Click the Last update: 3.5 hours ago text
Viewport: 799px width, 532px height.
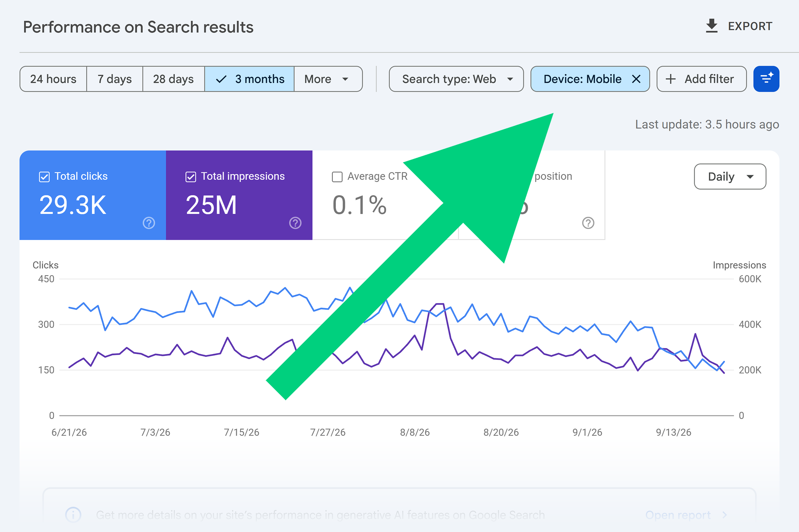tap(707, 125)
